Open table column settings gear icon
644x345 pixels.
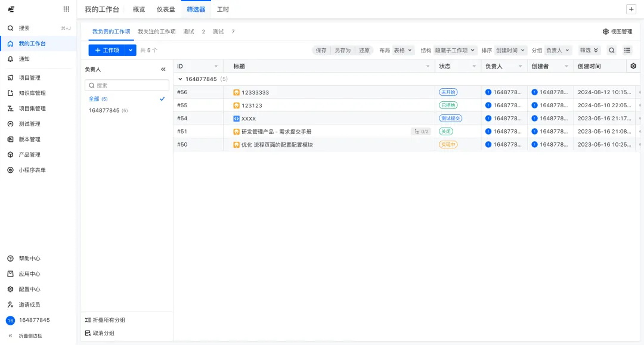tap(633, 66)
